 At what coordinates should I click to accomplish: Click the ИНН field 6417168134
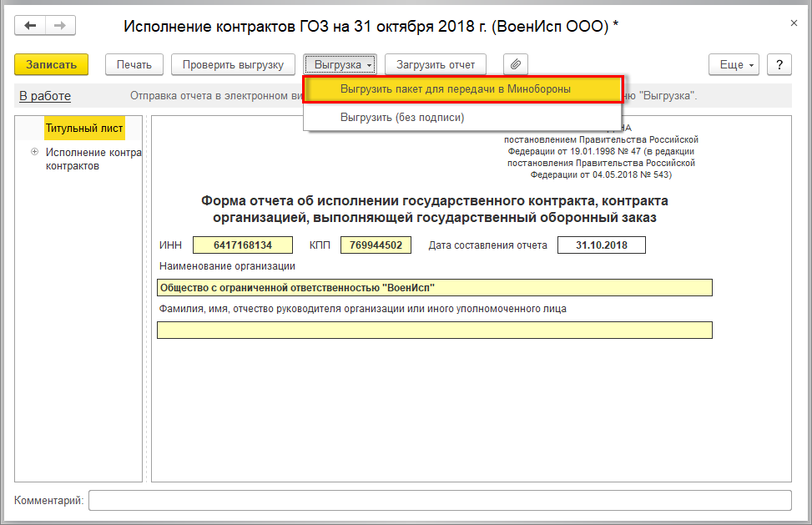(x=243, y=245)
